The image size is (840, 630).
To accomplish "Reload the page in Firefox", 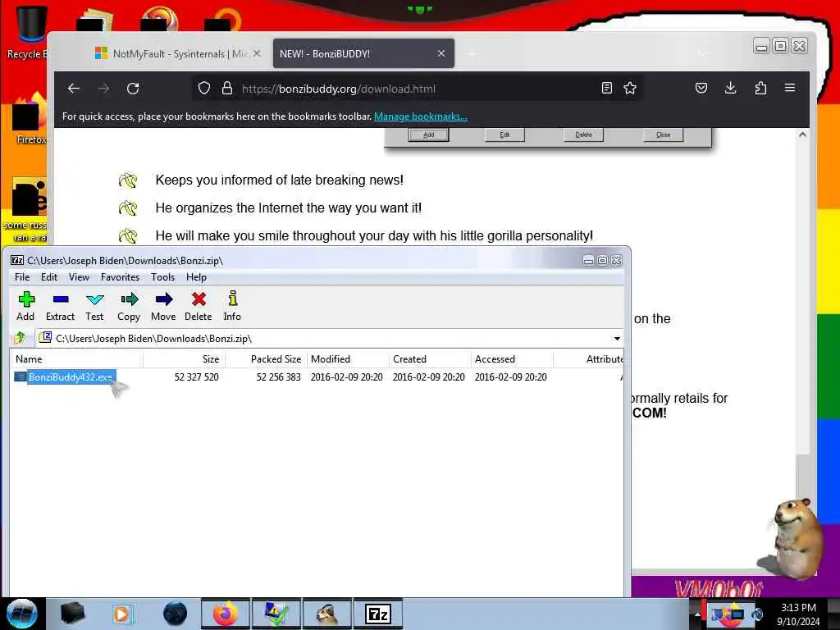I will (133, 89).
